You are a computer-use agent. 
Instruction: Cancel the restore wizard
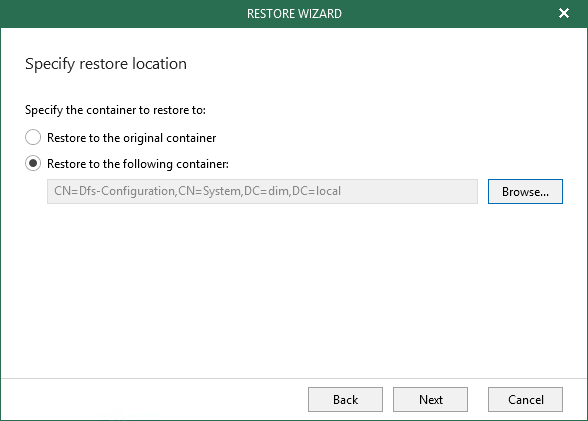click(525, 400)
